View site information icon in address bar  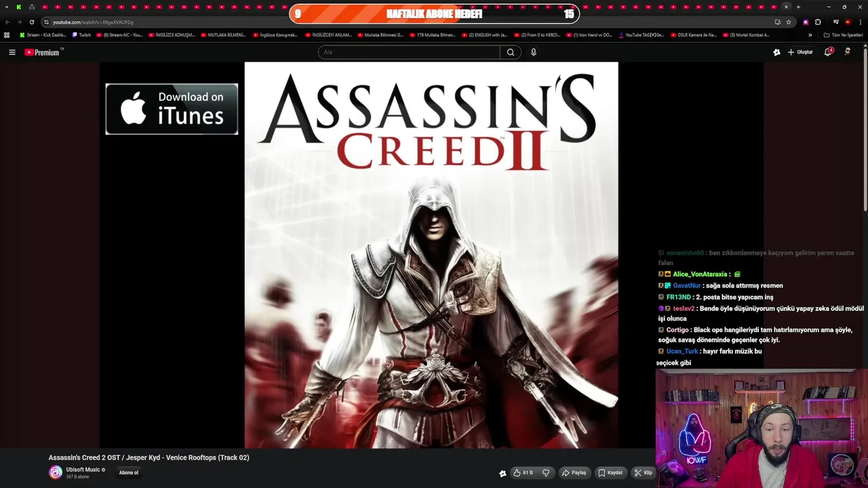(x=46, y=22)
